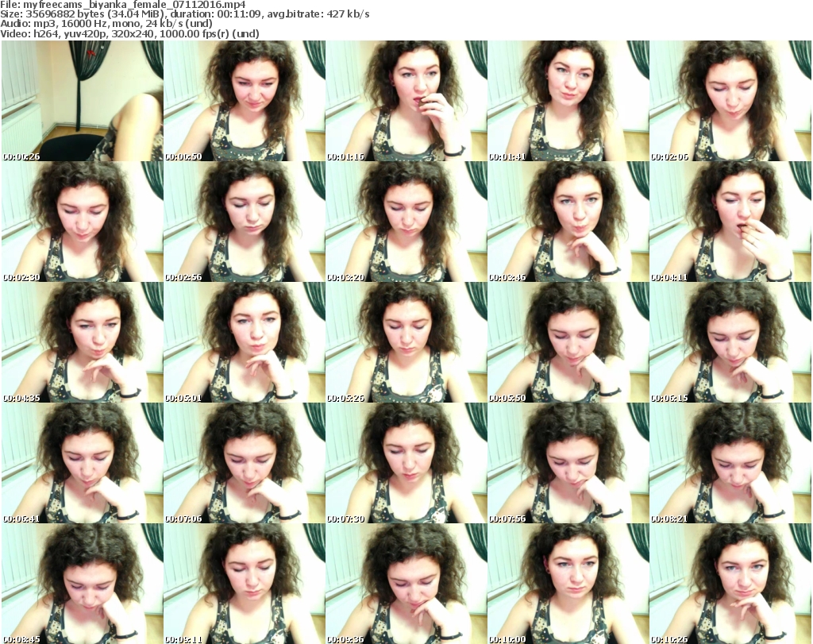Click the 'Size: 35696882 bytes' info line
The image size is (813, 644).
coord(185,14)
